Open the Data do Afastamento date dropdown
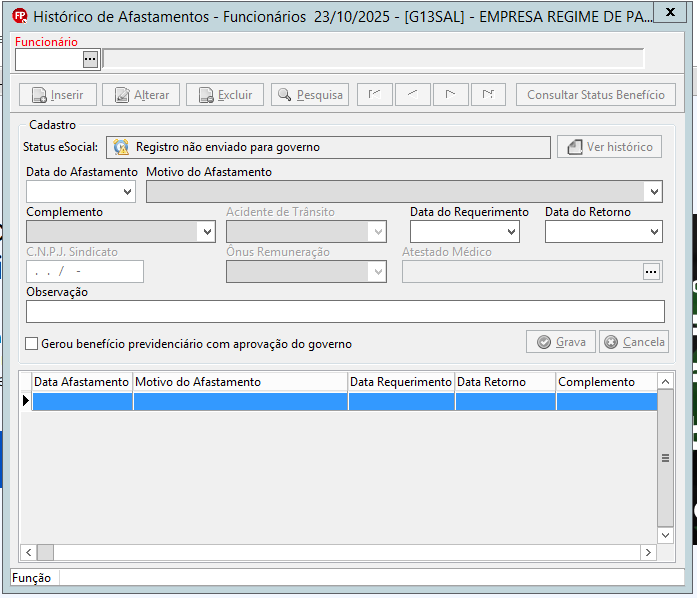Image resolution: width=697 pixels, height=598 pixels. pyautogui.click(x=127, y=192)
